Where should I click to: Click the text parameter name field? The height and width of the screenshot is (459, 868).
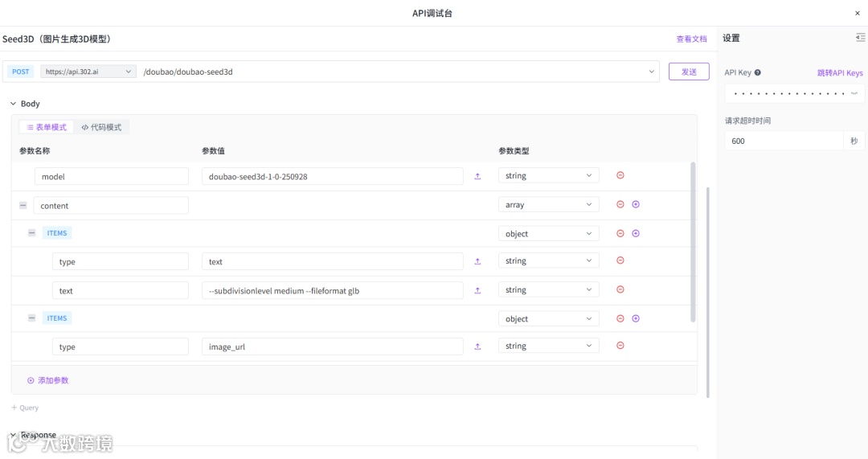(120, 290)
